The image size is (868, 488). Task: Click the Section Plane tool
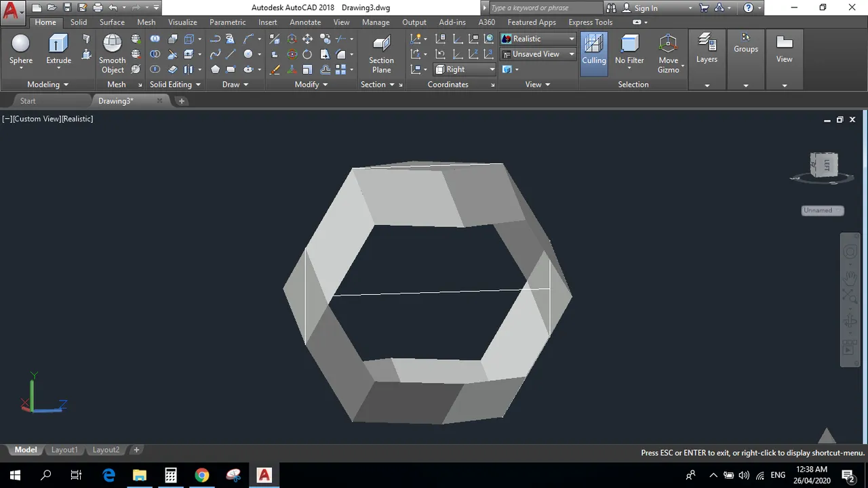tap(381, 54)
